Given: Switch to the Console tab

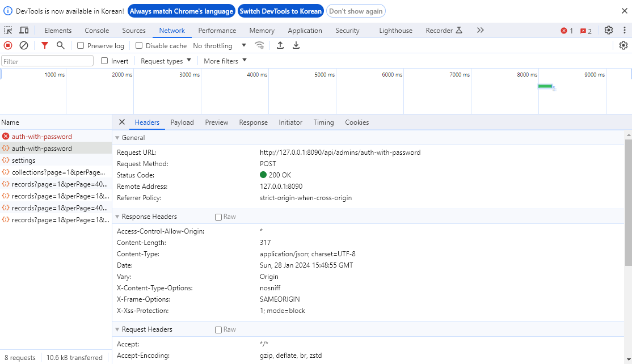Looking at the screenshot, I should pos(97,30).
